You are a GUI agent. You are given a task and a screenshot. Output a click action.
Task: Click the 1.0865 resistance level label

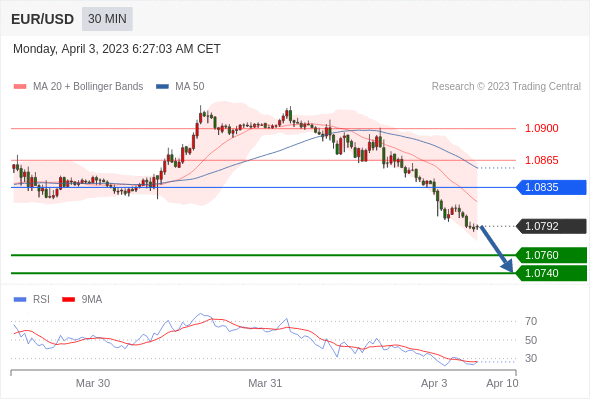tap(541, 160)
